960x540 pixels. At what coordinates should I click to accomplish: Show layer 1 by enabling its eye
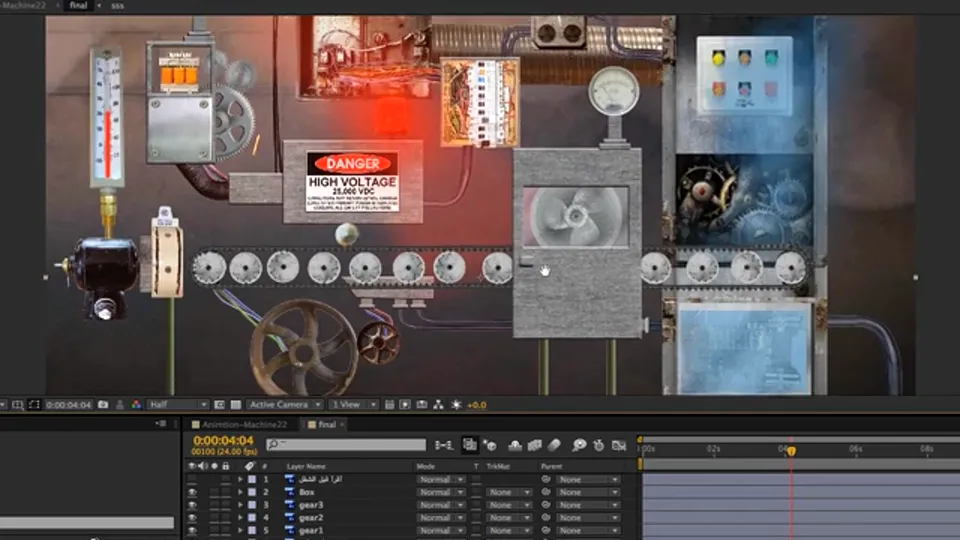click(x=192, y=479)
